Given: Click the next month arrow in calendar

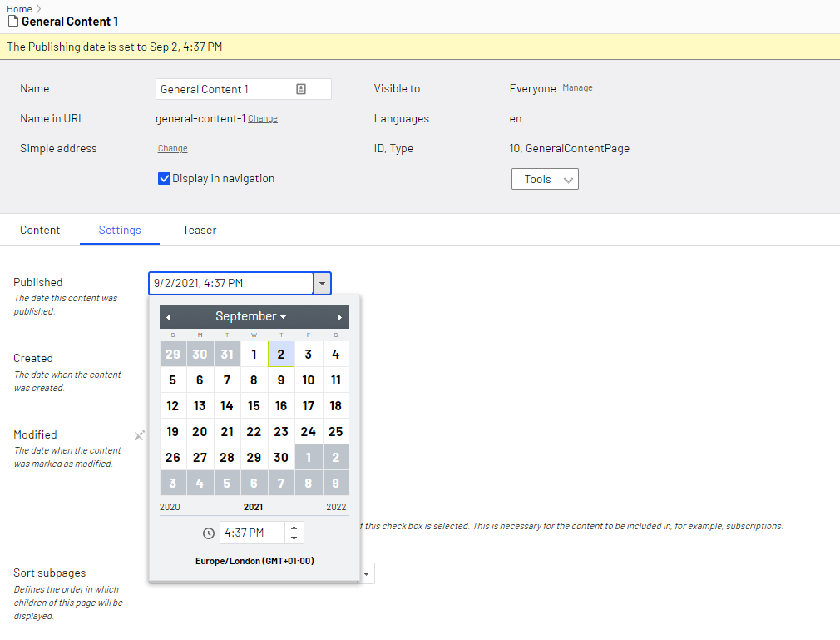Looking at the screenshot, I should coord(339,317).
